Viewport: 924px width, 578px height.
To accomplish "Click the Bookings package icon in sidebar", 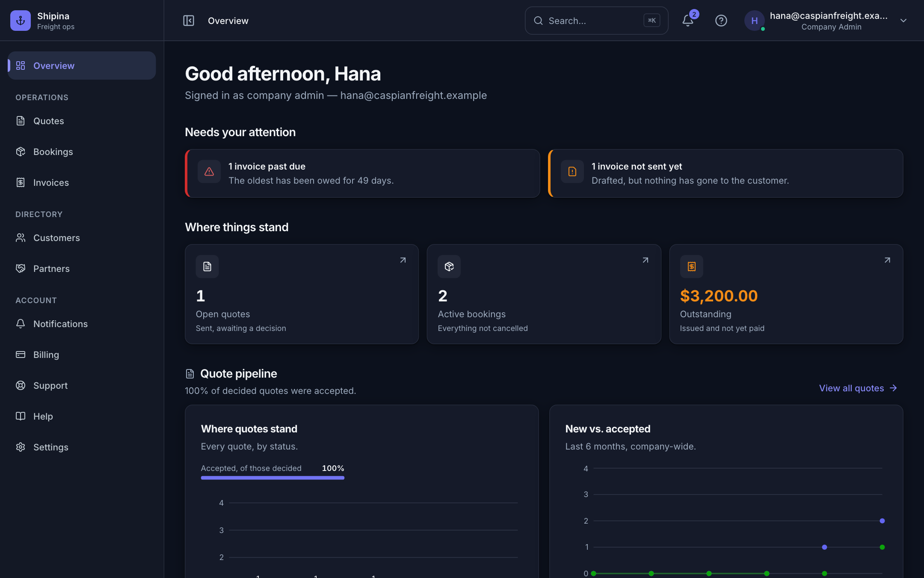I will click(21, 152).
